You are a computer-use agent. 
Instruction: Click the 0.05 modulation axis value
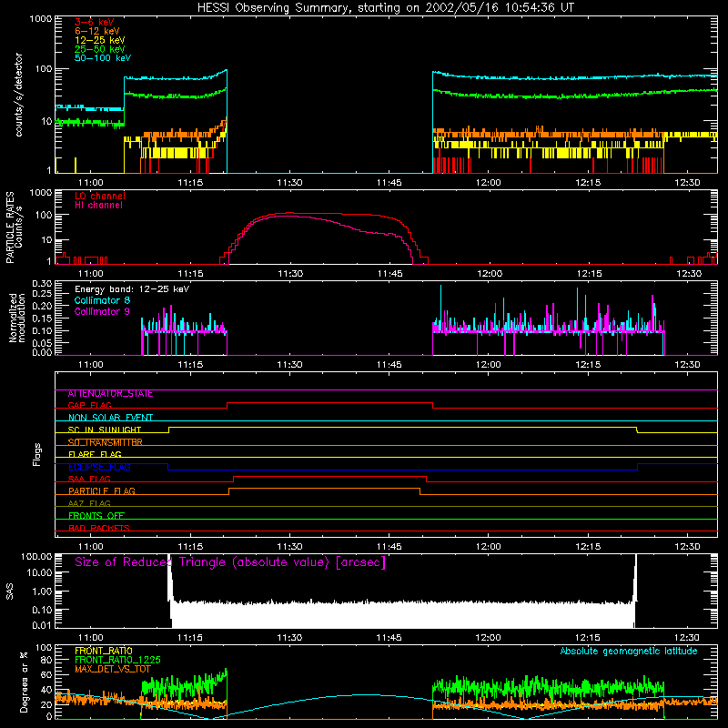42,343
